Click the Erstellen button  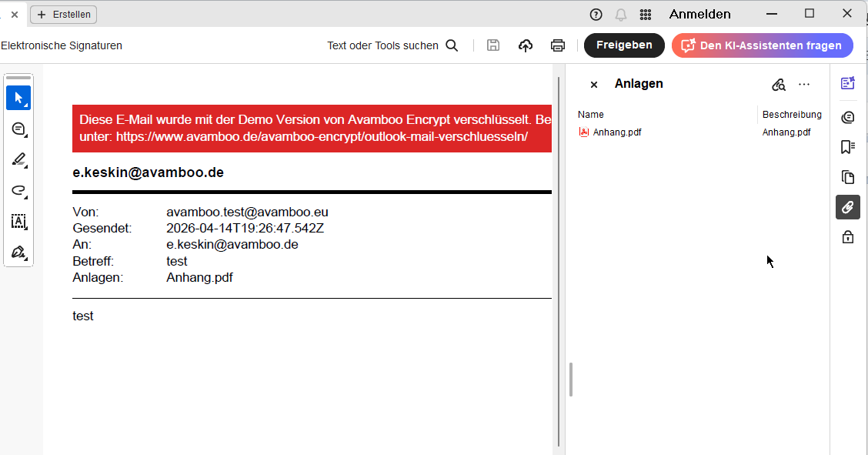coord(64,15)
